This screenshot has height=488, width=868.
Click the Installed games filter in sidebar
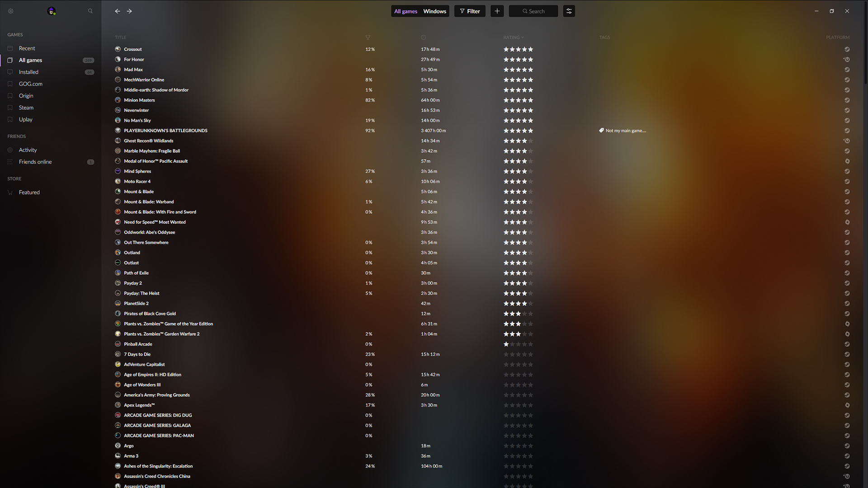(28, 71)
